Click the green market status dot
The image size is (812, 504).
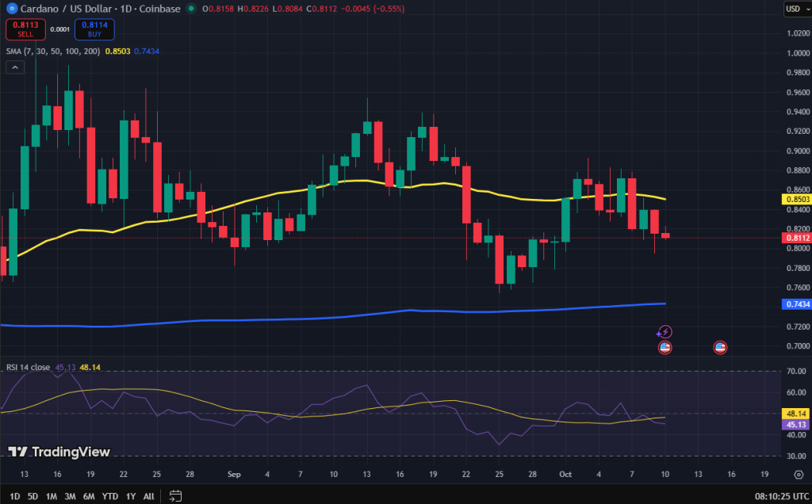point(191,8)
